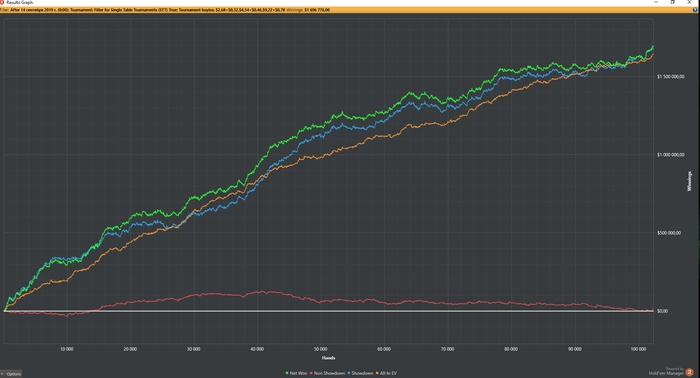Click the 70 000 hands axis label

pos(447,349)
